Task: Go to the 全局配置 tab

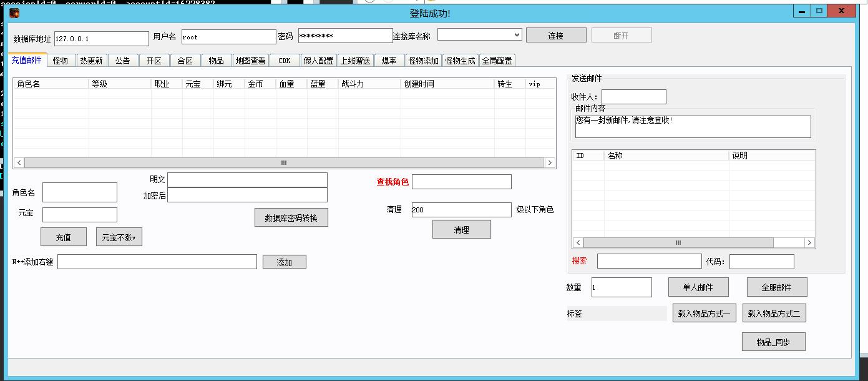Action: click(497, 61)
